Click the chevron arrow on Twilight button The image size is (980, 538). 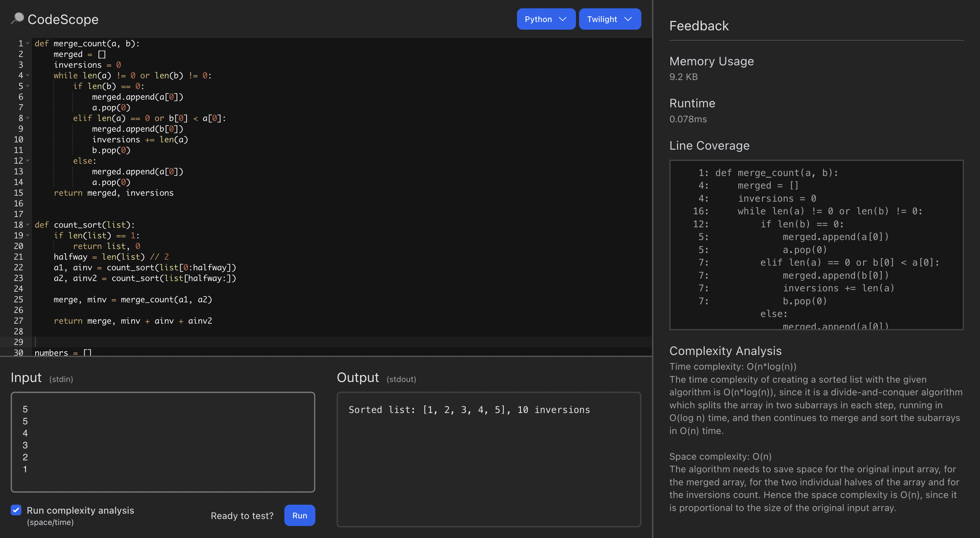pyautogui.click(x=628, y=19)
